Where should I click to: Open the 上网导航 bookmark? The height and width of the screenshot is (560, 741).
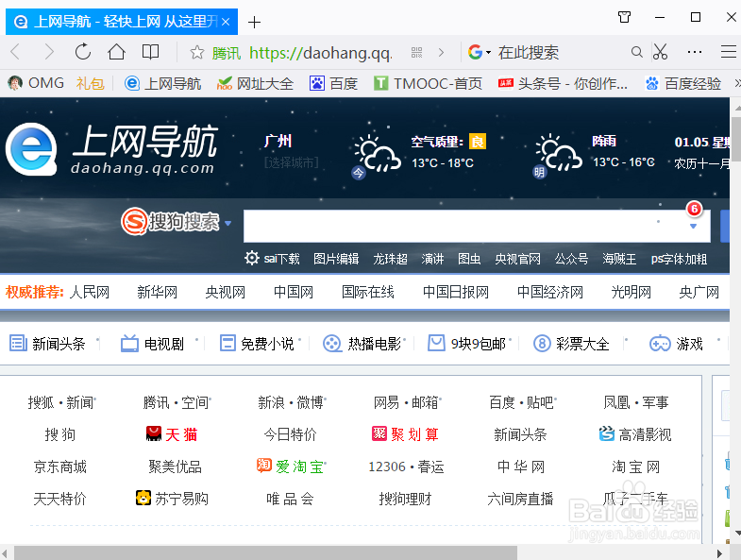click(162, 83)
